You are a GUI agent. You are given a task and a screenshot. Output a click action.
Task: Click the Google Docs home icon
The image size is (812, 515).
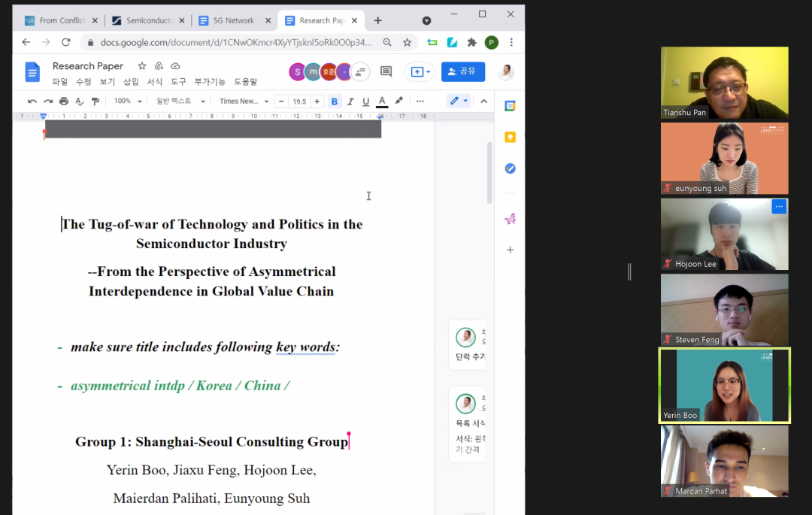pyautogui.click(x=32, y=72)
